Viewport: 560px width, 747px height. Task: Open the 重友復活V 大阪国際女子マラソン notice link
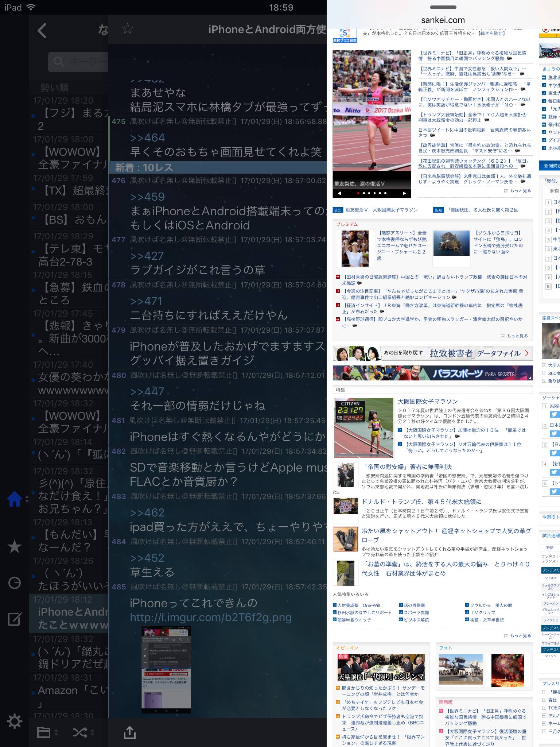tap(382, 210)
